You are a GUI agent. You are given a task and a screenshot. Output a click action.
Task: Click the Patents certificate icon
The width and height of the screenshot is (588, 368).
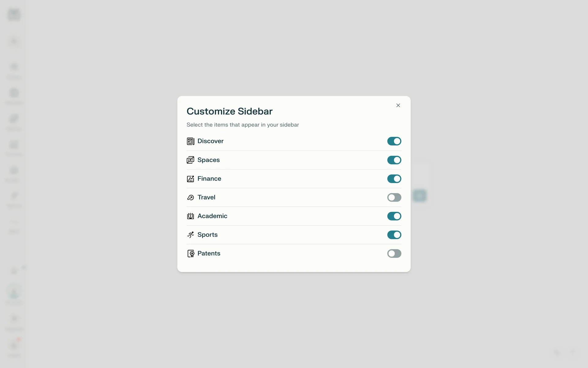point(190,254)
